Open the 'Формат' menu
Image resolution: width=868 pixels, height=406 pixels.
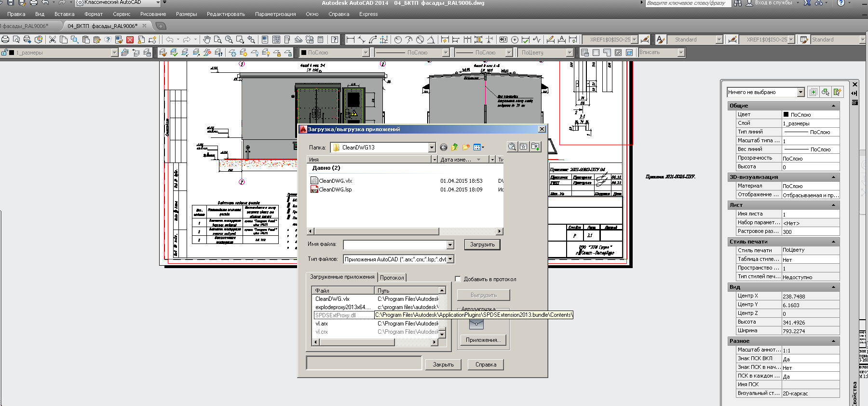(x=94, y=14)
